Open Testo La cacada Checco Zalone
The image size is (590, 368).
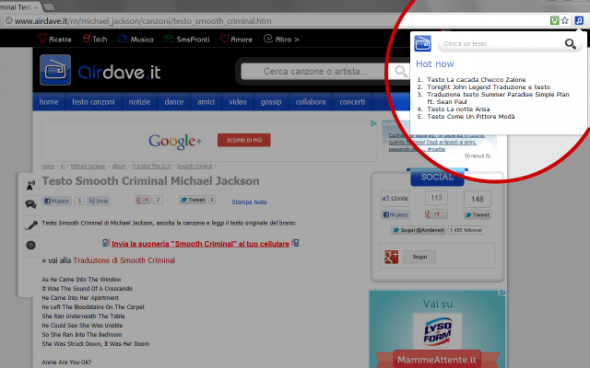[476, 80]
